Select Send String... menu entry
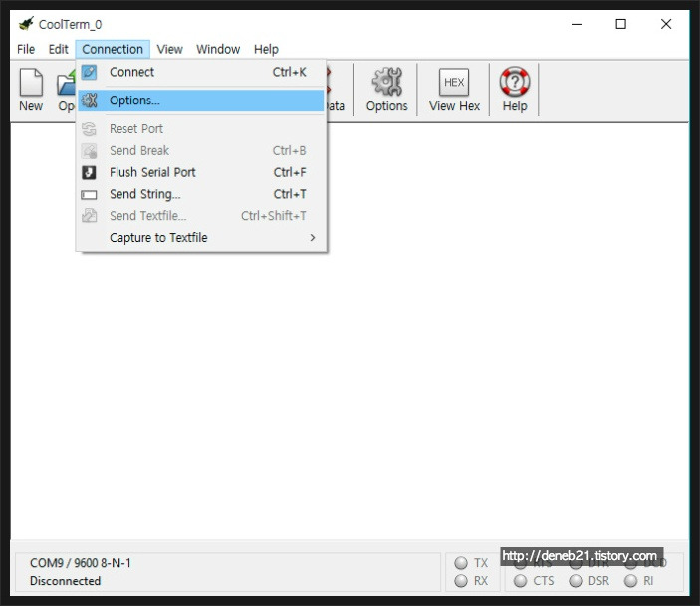 click(x=201, y=194)
